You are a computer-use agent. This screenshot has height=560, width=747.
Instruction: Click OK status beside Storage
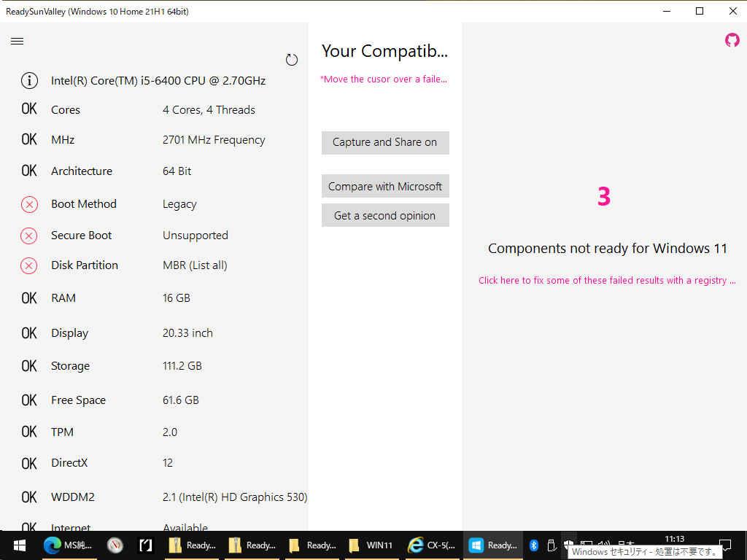click(29, 366)
